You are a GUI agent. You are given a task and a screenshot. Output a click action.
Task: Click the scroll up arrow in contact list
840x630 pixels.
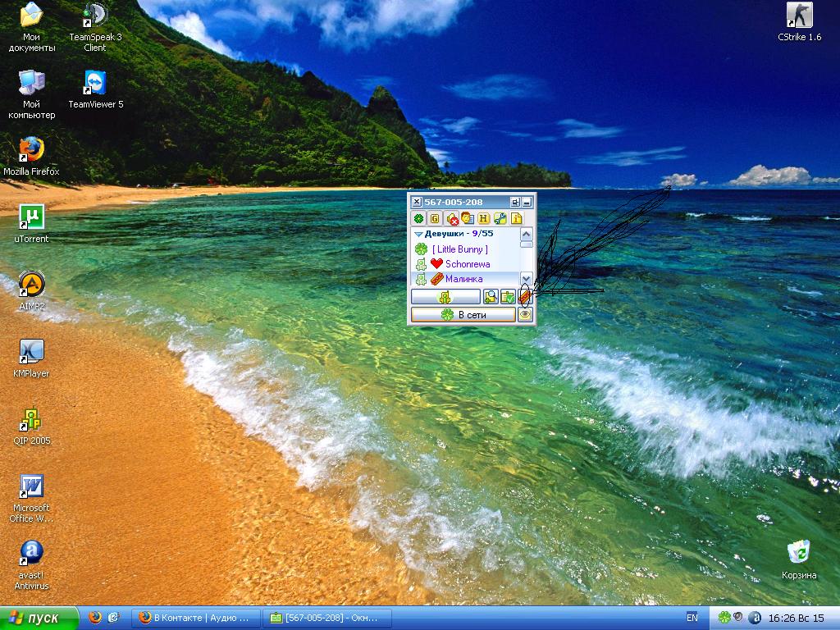click(x=526, y=234)
